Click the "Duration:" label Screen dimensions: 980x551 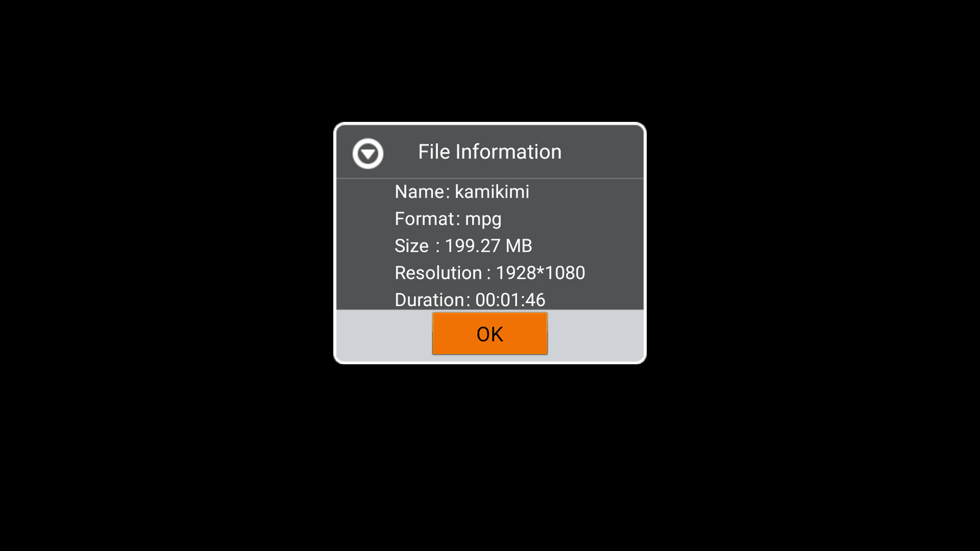pyautogui.click(x=432, y=299)
